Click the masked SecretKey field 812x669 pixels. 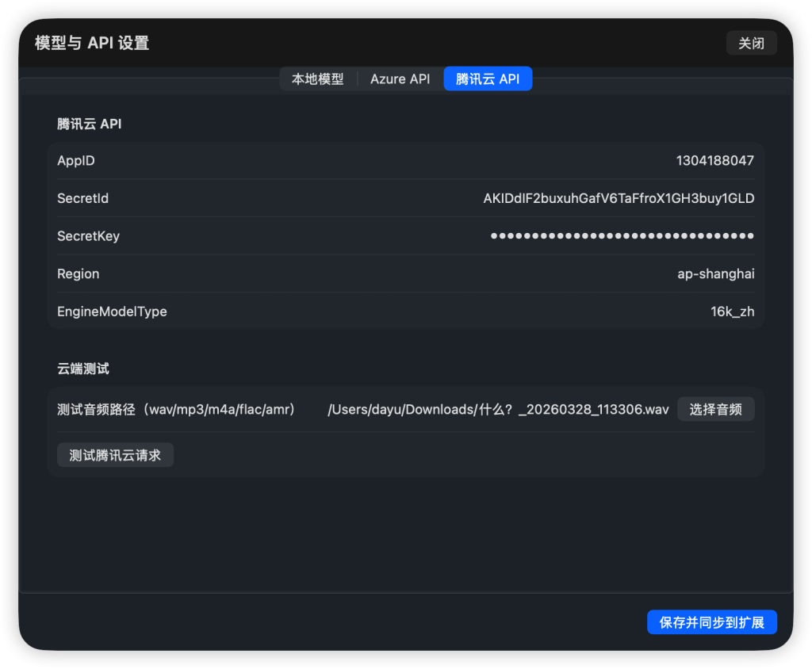(x=622, y=236)
